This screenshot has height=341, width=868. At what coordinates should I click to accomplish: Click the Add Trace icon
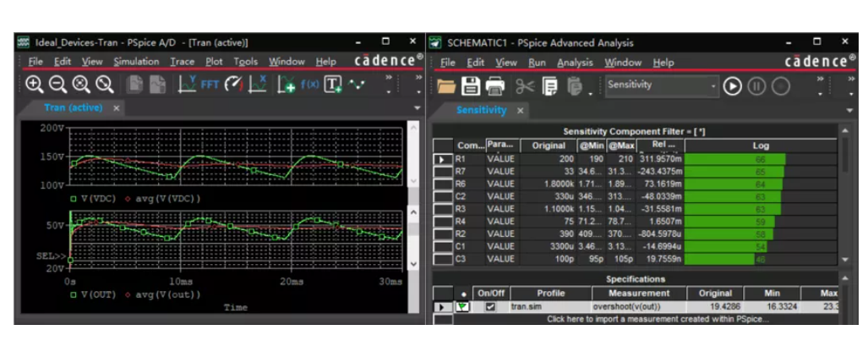click(287, 85)
